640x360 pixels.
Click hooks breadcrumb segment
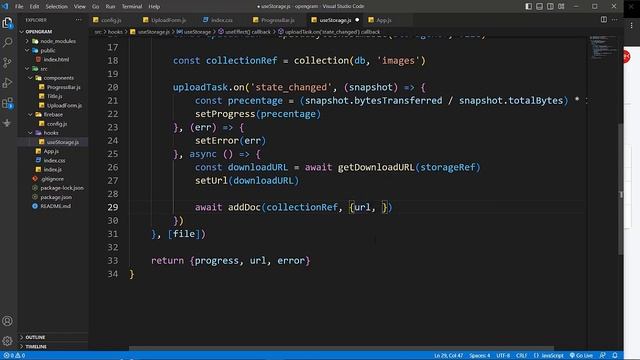pyautogui.click(x=115, y=31)
